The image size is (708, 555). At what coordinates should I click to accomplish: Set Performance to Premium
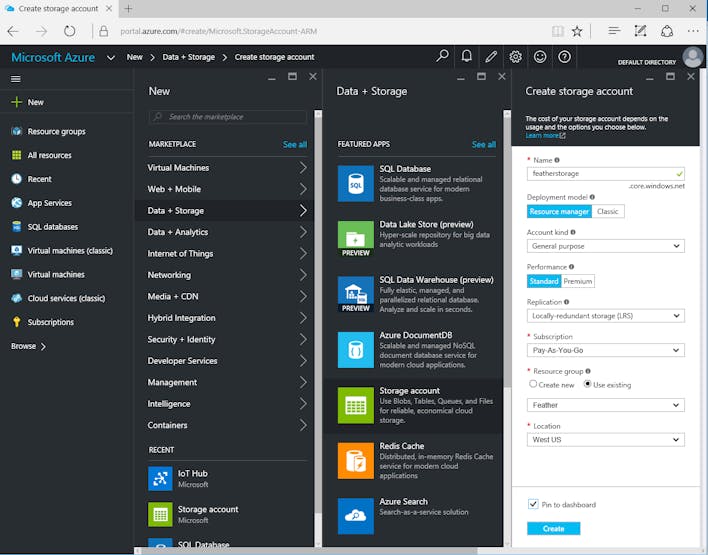pyautogui.click(x=578, y=281)
